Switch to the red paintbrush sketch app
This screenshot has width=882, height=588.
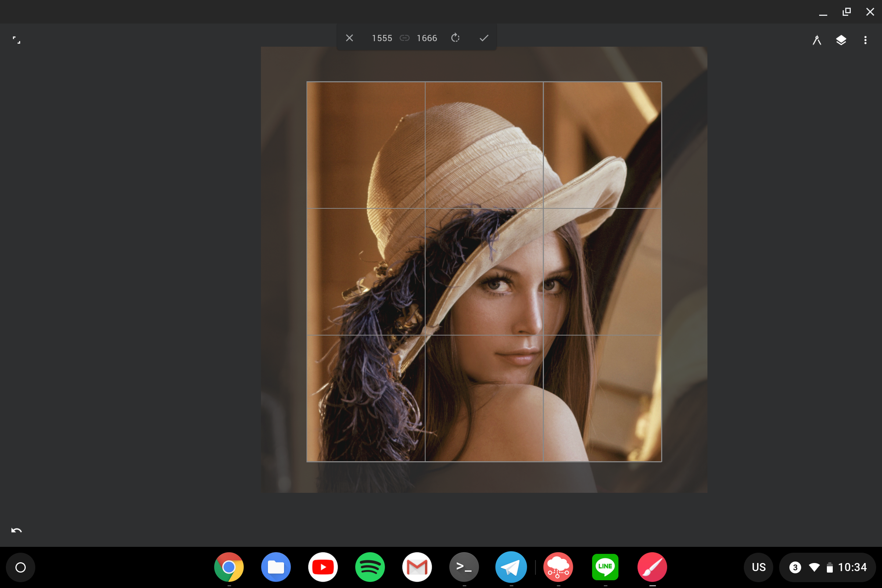tap(652, 567)
